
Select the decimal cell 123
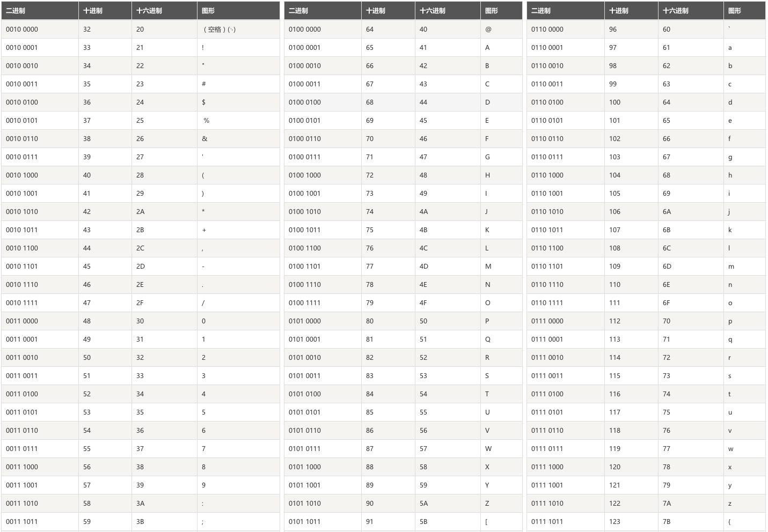(615, 522)
